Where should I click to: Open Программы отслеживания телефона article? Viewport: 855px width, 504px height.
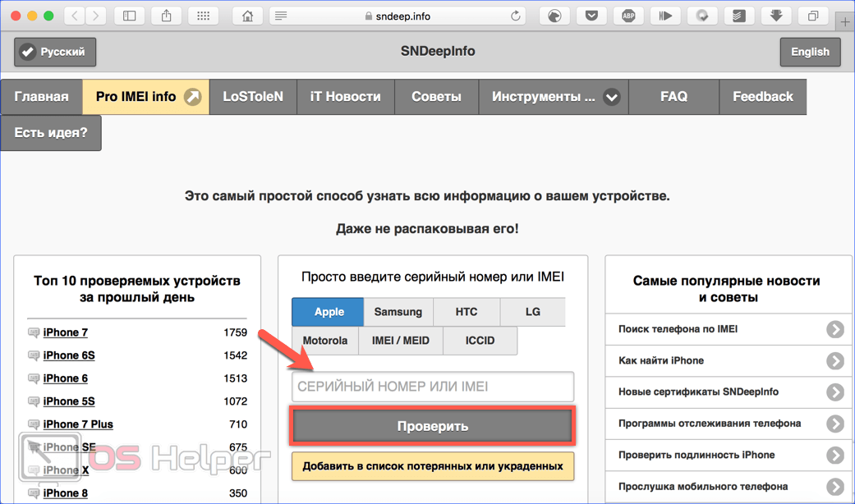(729, 424)
